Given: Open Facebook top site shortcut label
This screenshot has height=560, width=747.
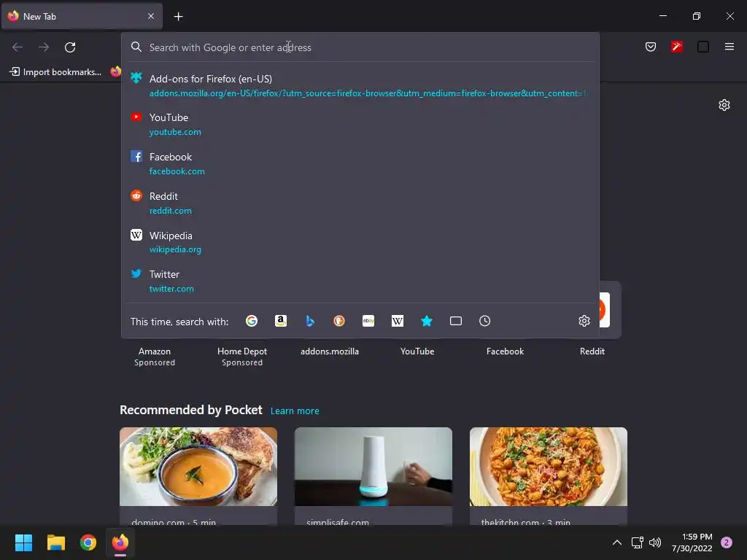Looking at the screenshot, I should point(505,351).
